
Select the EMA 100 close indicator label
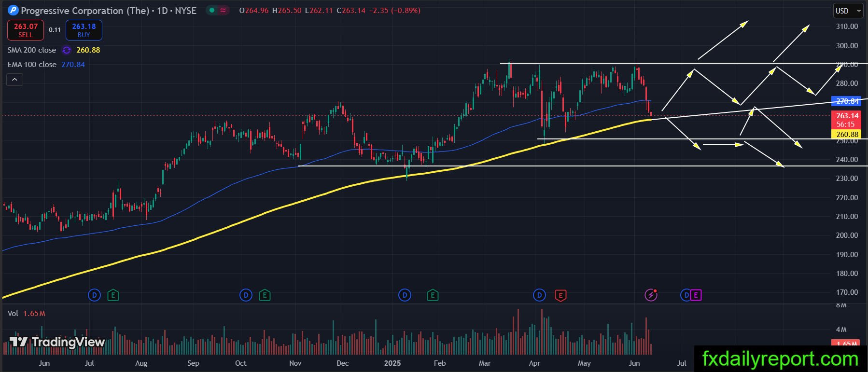(32, 65)
